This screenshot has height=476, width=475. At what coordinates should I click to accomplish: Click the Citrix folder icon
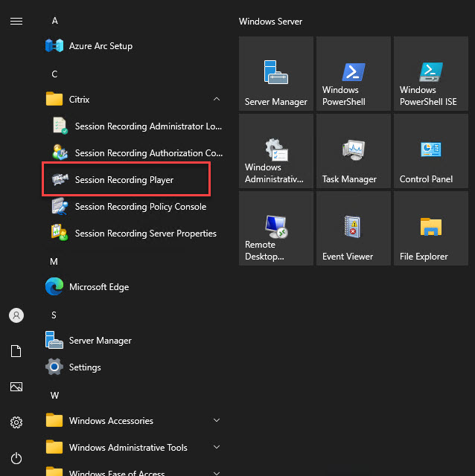(54, 99)
